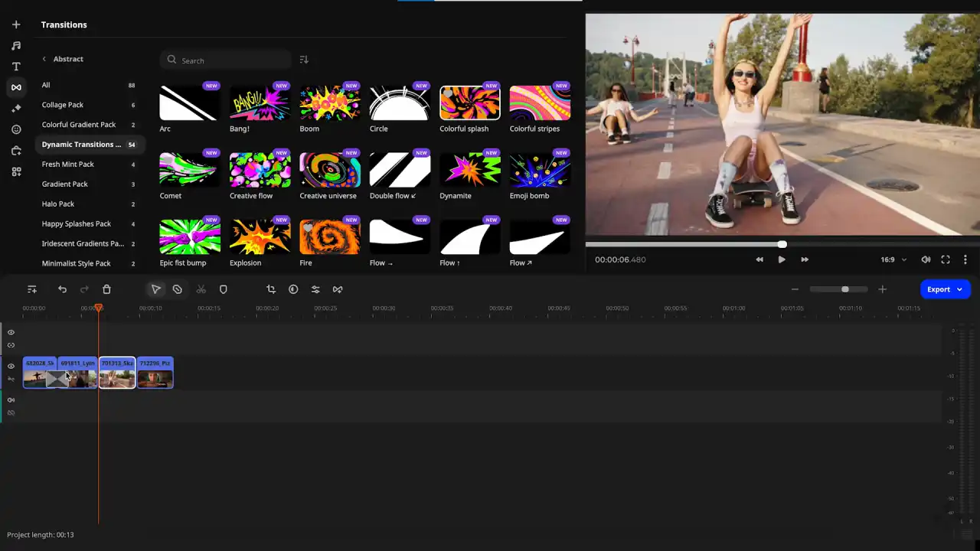This screenshot has height=551, width=980.
Task: Select the arrow selection tool
Action: pyautogui.click(x=155, y=289)
